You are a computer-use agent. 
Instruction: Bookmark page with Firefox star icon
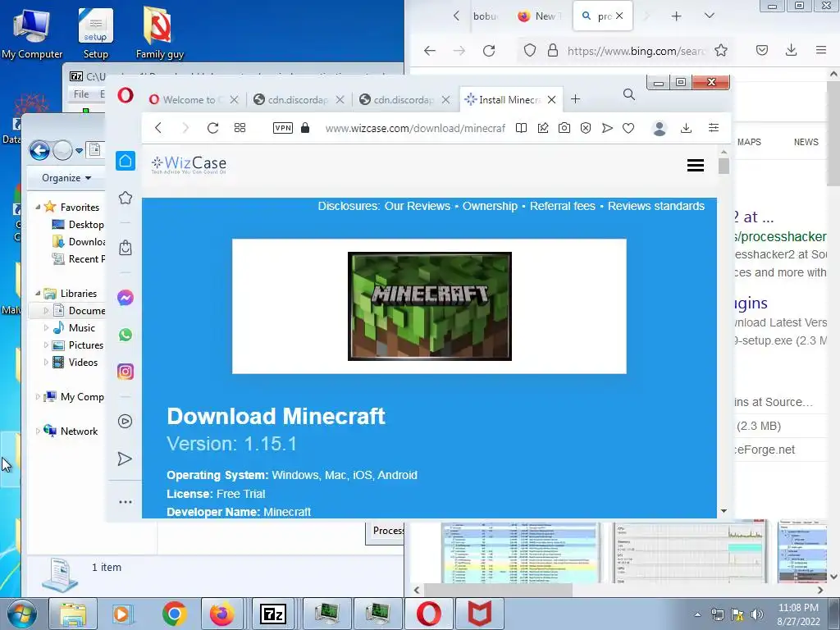(x=721, y=50)
